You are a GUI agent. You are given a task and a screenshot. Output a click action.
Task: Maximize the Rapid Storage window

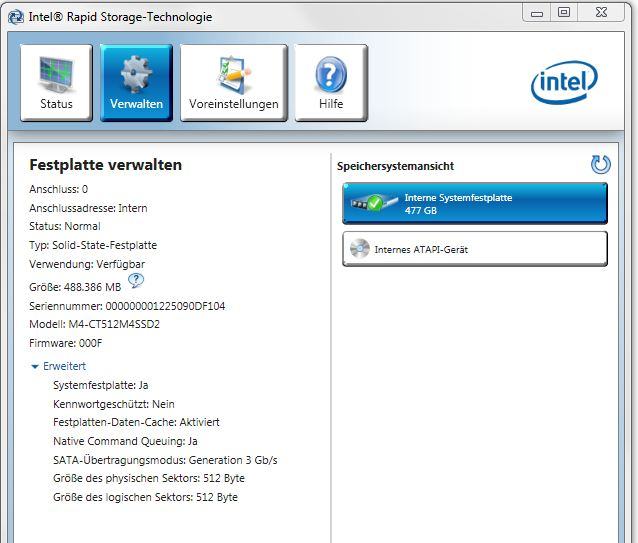pos(564,13)
